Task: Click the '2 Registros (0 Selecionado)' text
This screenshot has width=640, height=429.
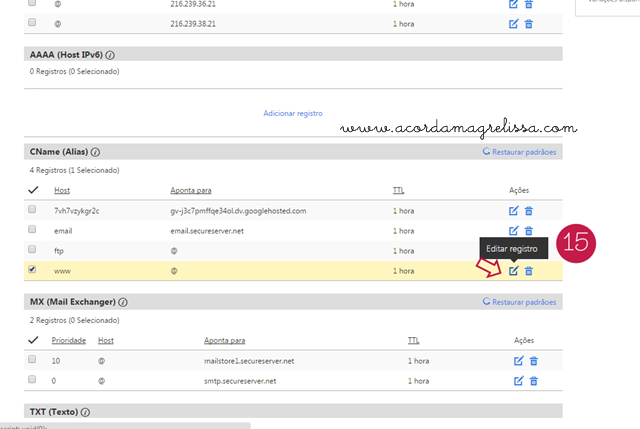Action: (74, 320)
